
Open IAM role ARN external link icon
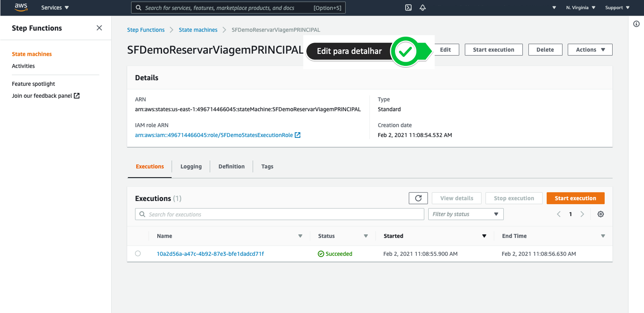click(298, 135)
